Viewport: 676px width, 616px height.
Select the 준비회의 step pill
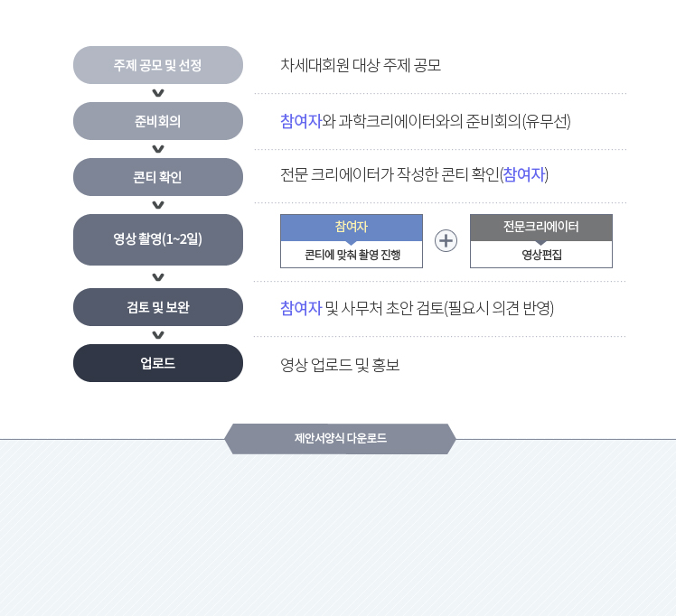[x=158, y=121]
